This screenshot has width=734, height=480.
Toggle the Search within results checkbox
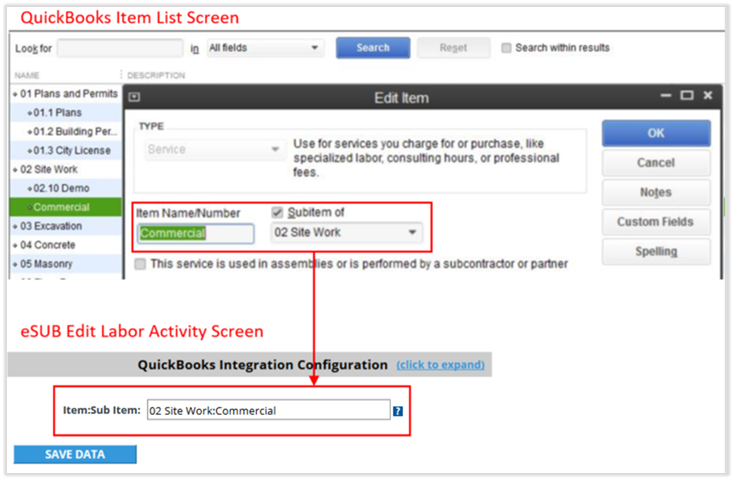coord(506,48)
